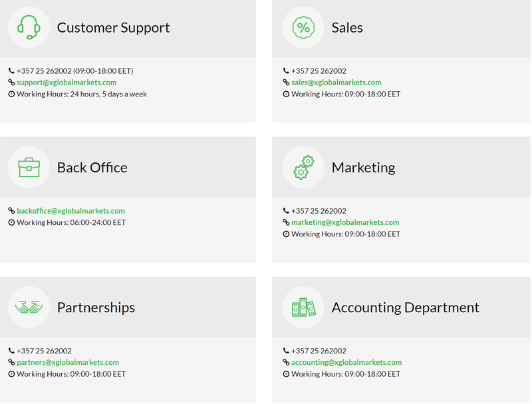532x404 pixels.
Task: Open accounting@xglobalmarkets.com email link
Action: 346,362
